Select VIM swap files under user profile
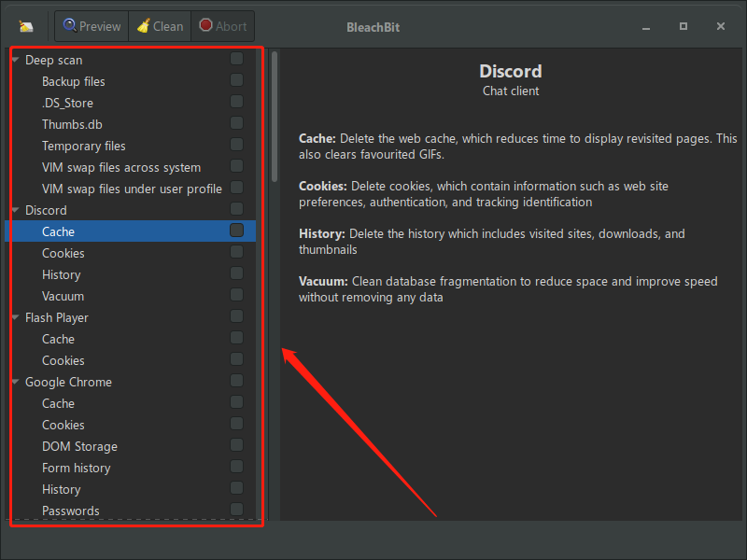The height and width of the screenshot is (560, 747). (132, 189)
